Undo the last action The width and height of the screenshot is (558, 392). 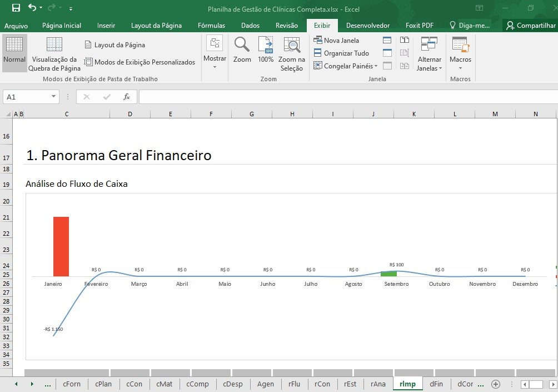32,8
